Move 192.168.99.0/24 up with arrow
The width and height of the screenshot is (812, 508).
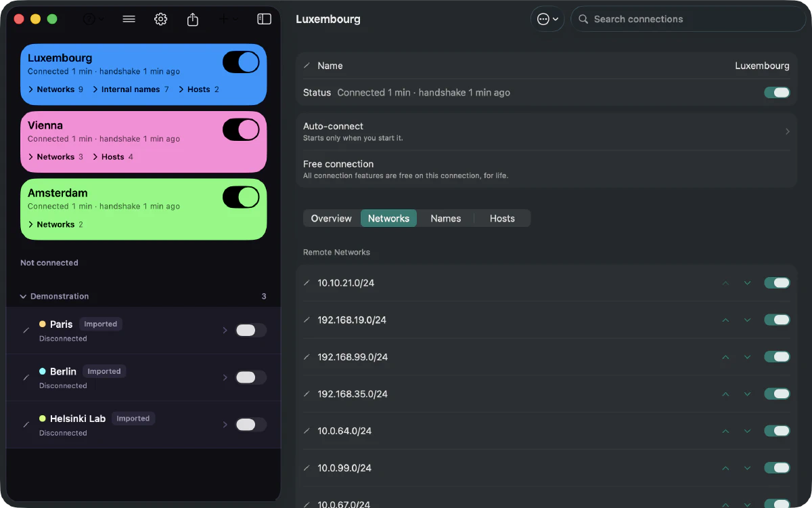[725, 357]
